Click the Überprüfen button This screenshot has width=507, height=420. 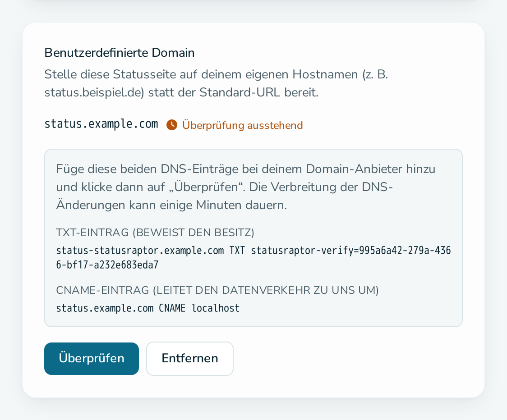click(x=92, y=359)
